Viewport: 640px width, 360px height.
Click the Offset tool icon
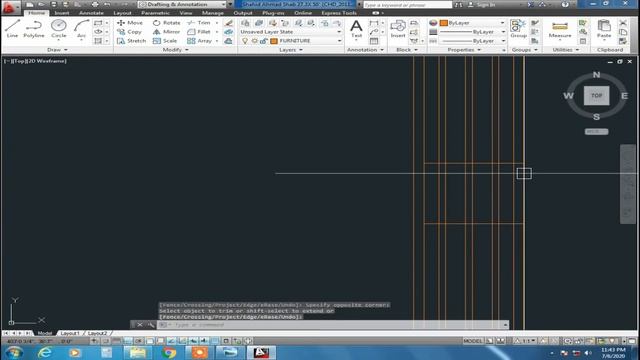tap(229, 41)
